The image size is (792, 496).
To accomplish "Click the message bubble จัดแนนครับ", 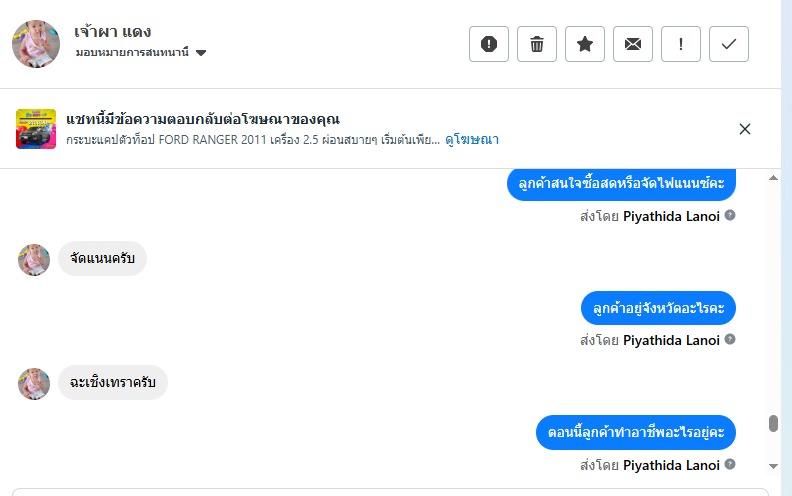I will (x=102, y=259).
